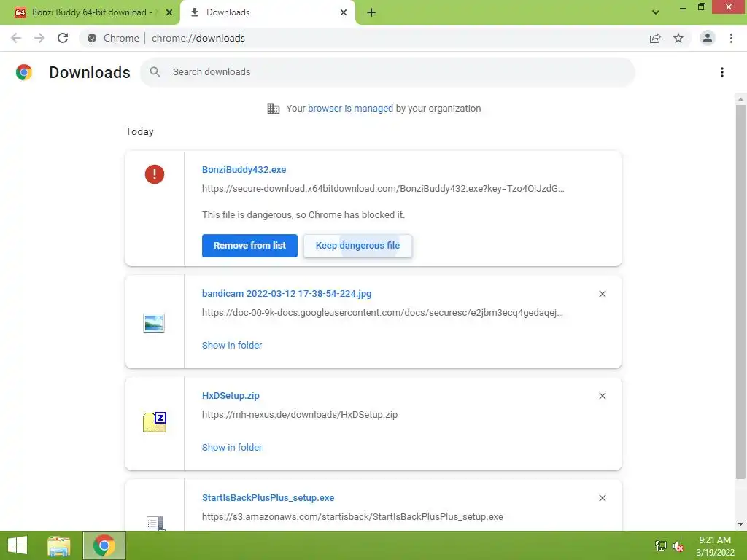Click the BonziBuddy432 source URL text
747x560 pixels.
point(383,189)
